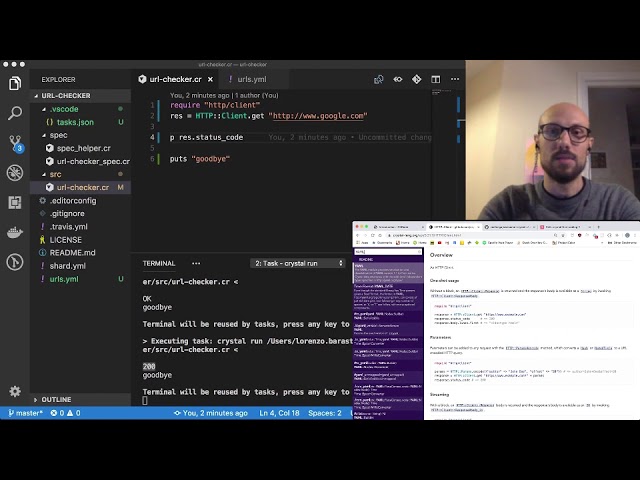Open the Manage gear menu
This screenshot has height=480, width=640.
15,391
